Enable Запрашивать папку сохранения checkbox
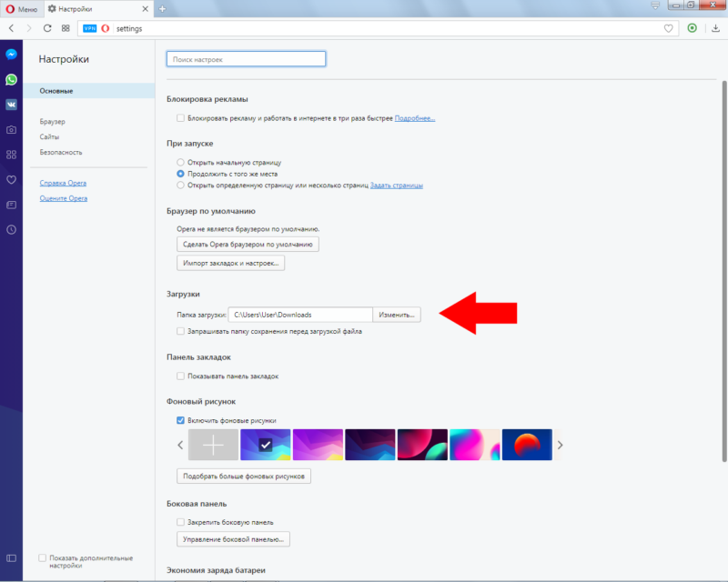This screenshot has width=728, height=582. (180, 331)
